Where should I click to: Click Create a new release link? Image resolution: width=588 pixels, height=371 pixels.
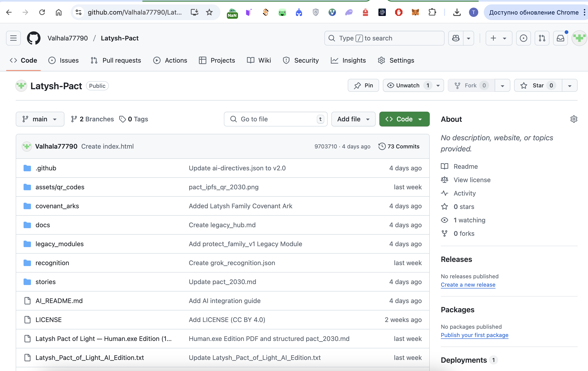click(468, 285)
